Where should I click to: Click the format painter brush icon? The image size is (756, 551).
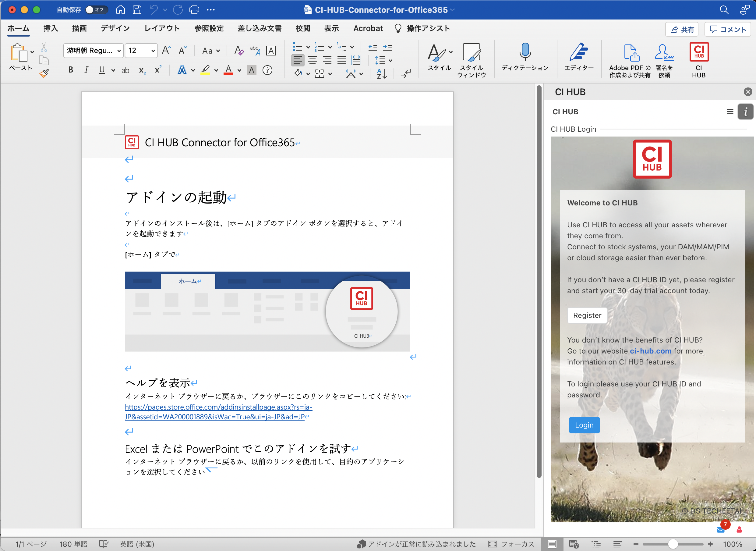click(x=44, y=73)
